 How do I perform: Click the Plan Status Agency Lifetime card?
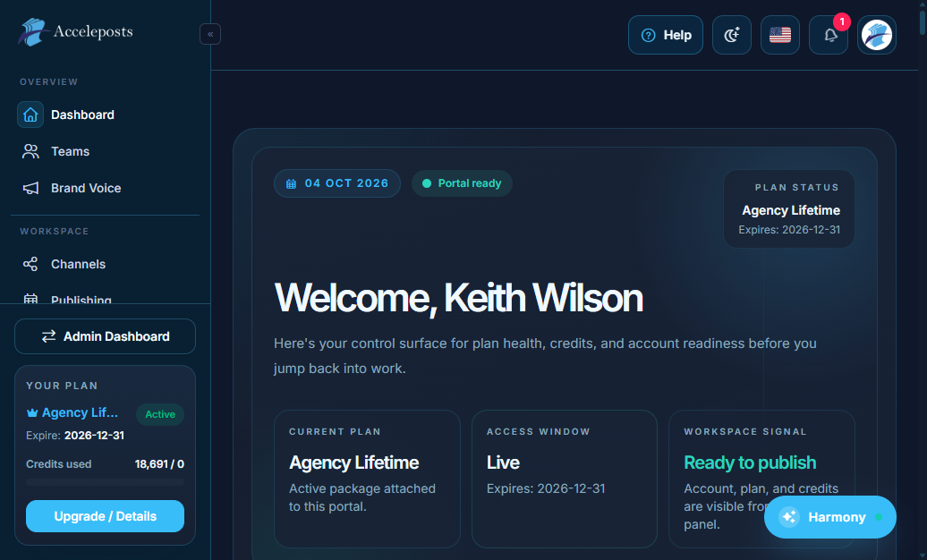tap(789, 208)
